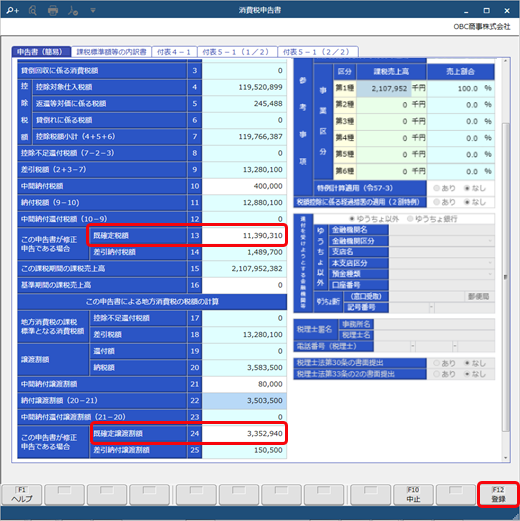Click the 第1種 売上割合 value 100.0
Viewport: 520px width, 521px height.
click(460, 88)
